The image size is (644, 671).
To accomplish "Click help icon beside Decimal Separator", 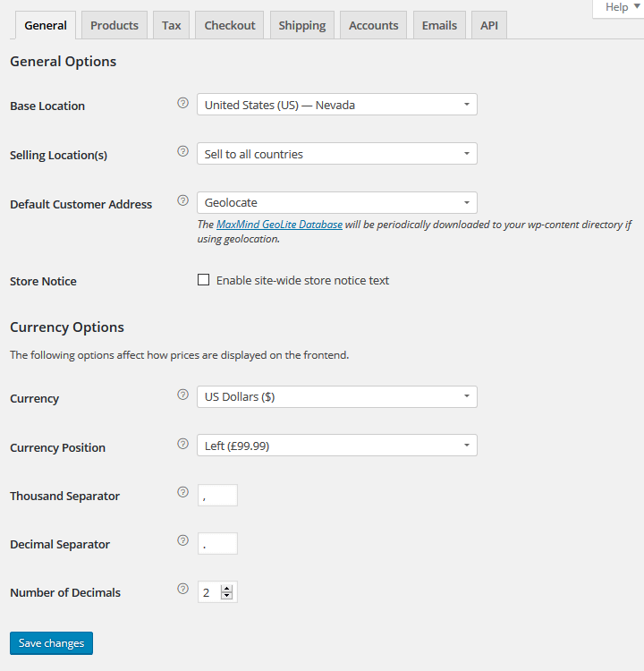I will point(183,540).
